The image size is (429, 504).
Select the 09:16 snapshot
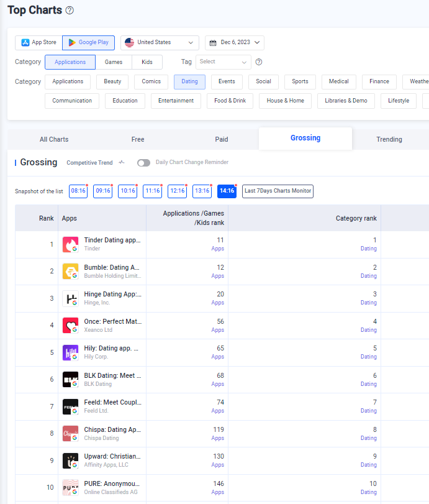pos(103,191)
